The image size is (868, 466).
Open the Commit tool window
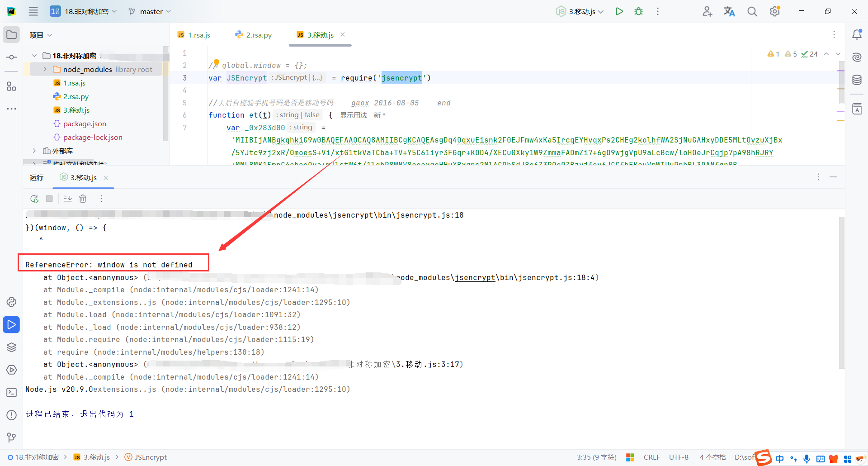[x=11, y=57]
